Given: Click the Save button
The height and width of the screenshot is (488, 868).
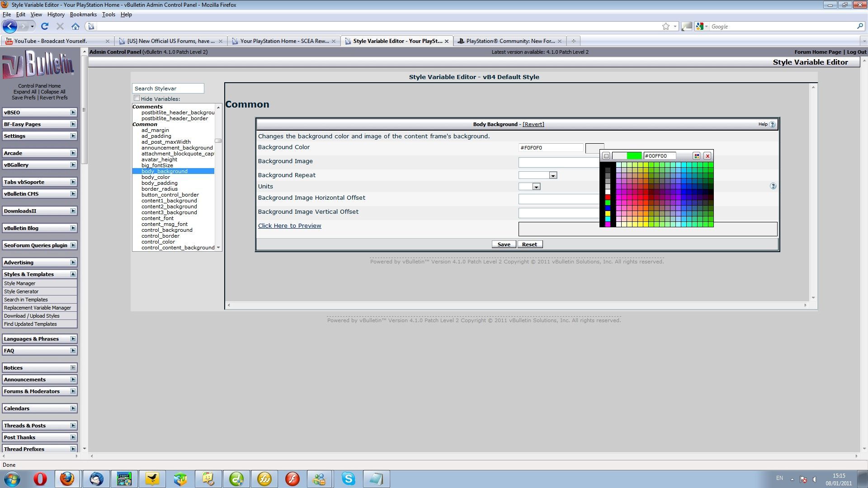Looking at the screenshot, I should (x=504, y=244).
